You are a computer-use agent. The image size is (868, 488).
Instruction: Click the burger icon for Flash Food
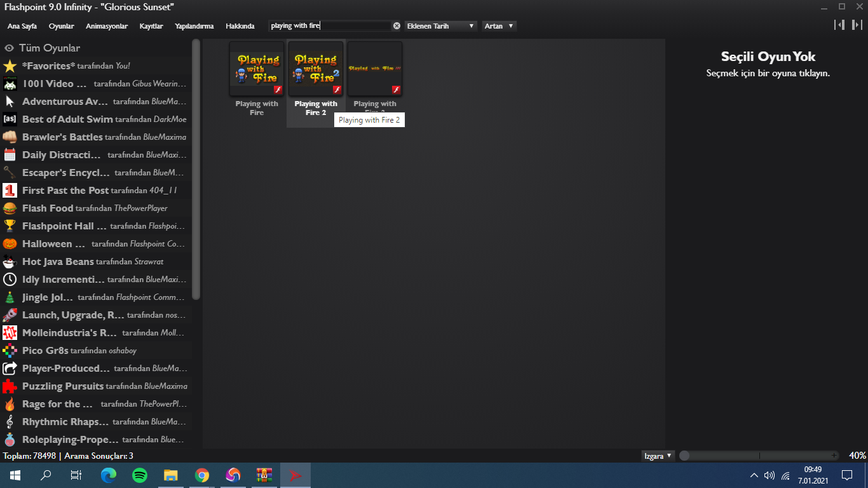pyautogui.click(x=10, y=208)
